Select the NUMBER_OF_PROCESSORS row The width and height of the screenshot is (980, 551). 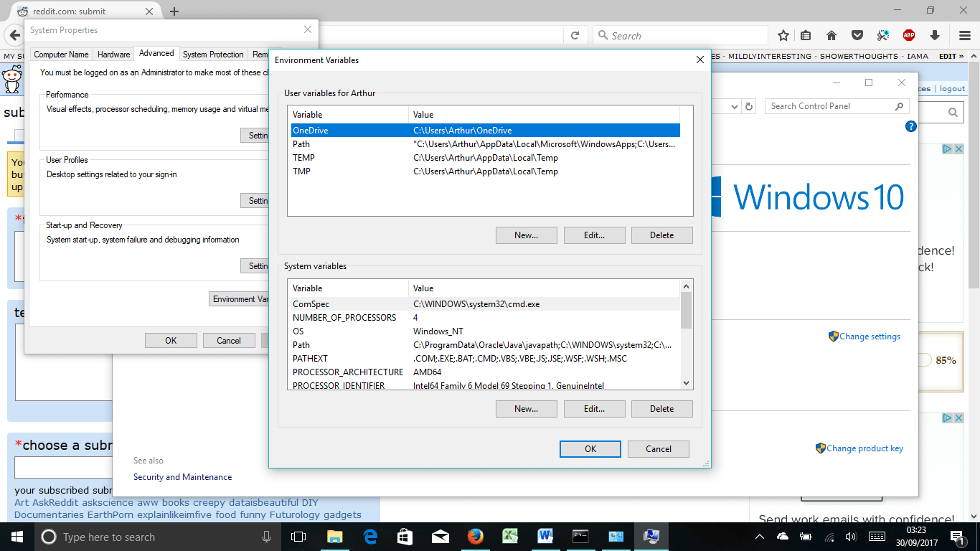tap(484, 318)
